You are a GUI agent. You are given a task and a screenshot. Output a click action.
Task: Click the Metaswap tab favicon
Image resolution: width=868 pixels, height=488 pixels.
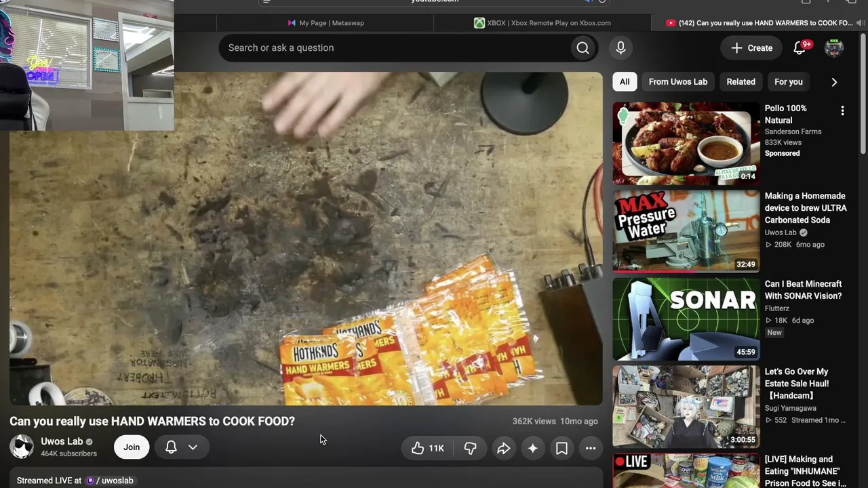tap(292, 23)
